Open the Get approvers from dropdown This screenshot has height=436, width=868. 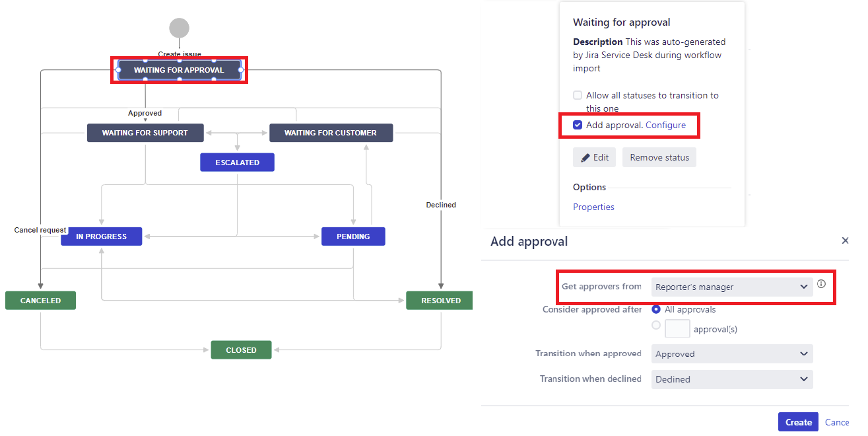(x=731, y=287)
